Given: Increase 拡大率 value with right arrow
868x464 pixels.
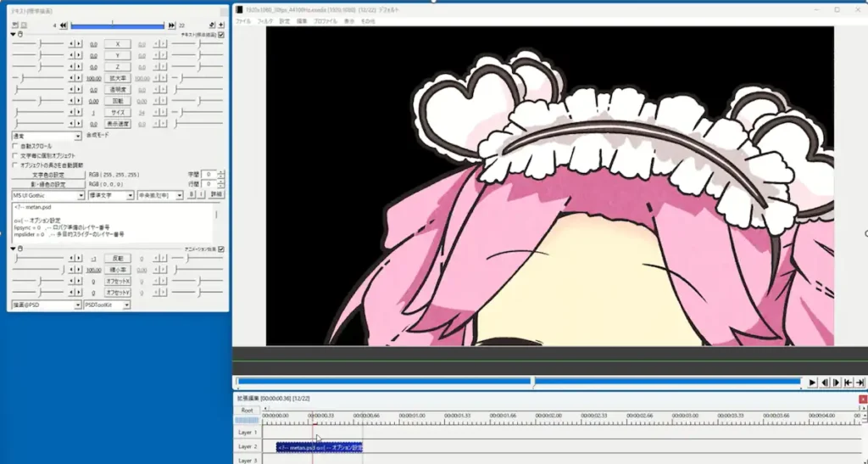Looking at the screenshot, I should click(x=79, y=78).
